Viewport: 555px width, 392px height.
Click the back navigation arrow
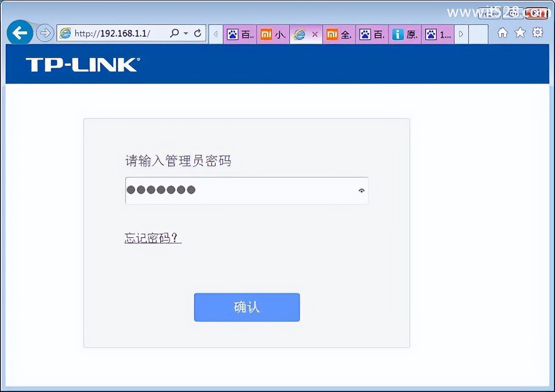tap(20, 33)
